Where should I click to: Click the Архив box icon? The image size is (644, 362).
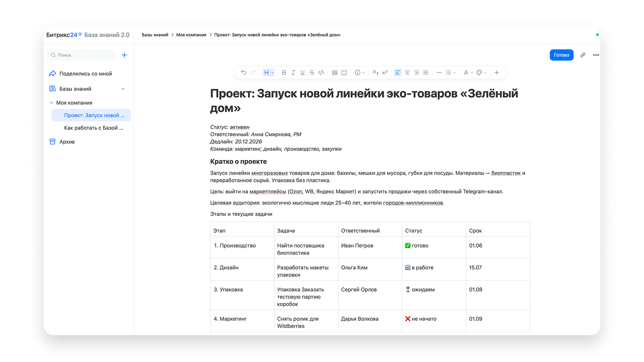tap(52, 142)
